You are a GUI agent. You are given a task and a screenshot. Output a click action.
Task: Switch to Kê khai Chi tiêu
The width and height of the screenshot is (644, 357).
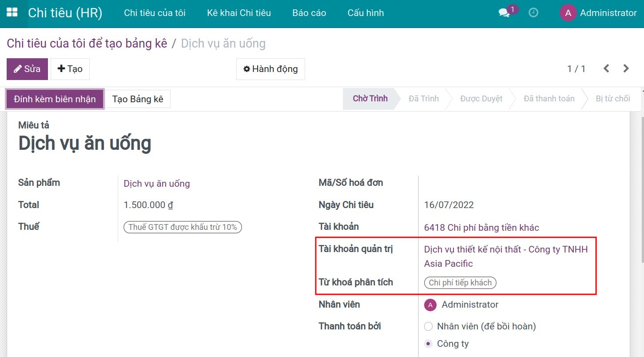239,13
